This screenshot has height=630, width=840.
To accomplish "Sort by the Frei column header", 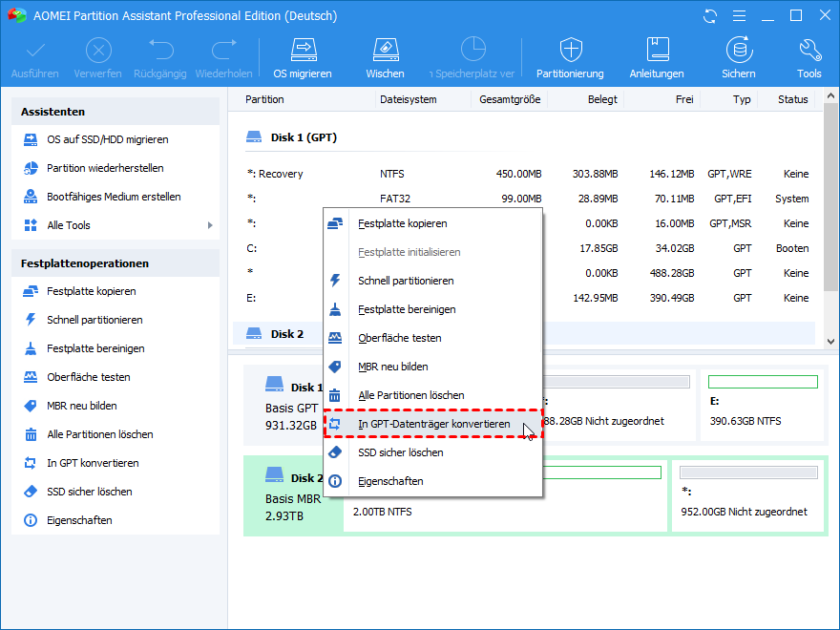I will (x=684, y=99).
